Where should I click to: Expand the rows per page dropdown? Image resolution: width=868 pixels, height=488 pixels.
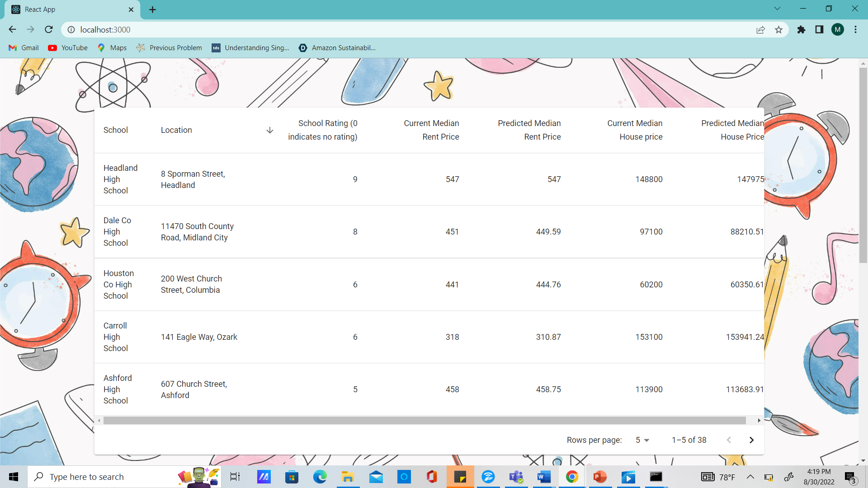(642, 440)
